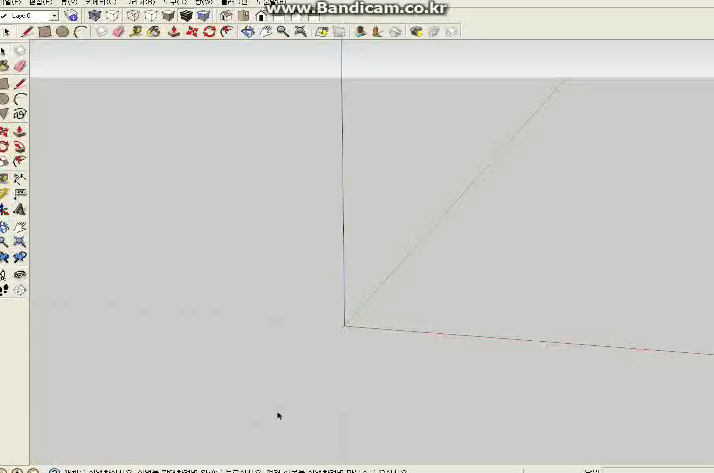Select the Line pencil tool in top toolbar
Image resolution: width=714 pixels, height=473 pixels.
(x=27, y=32)
